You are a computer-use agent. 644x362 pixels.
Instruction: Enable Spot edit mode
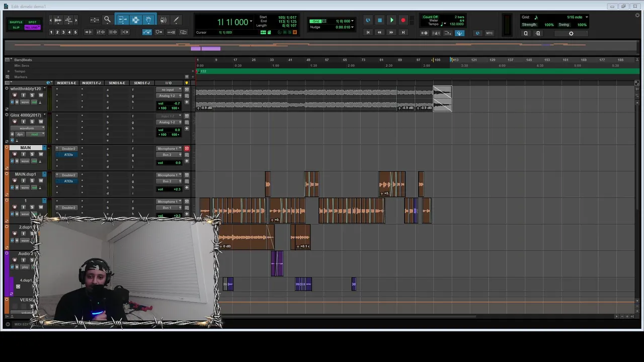coord(32,22)
